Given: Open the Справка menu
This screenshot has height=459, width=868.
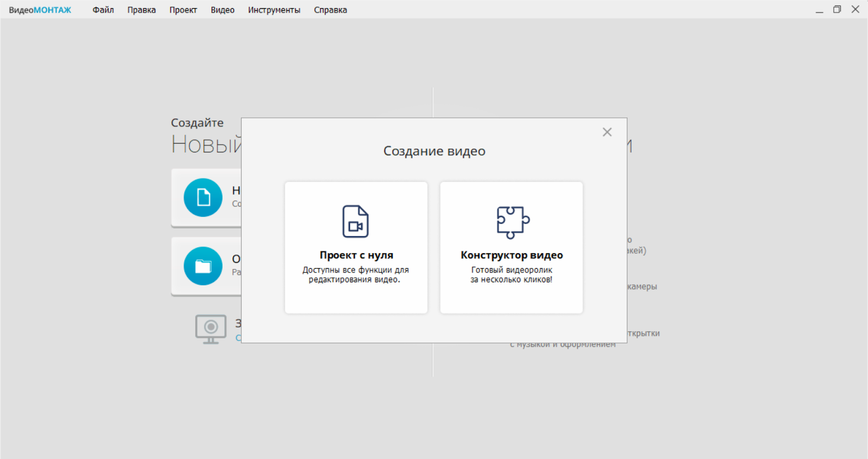Looking at the screenshot, I should pyautogui.click(x=330, y=10).
